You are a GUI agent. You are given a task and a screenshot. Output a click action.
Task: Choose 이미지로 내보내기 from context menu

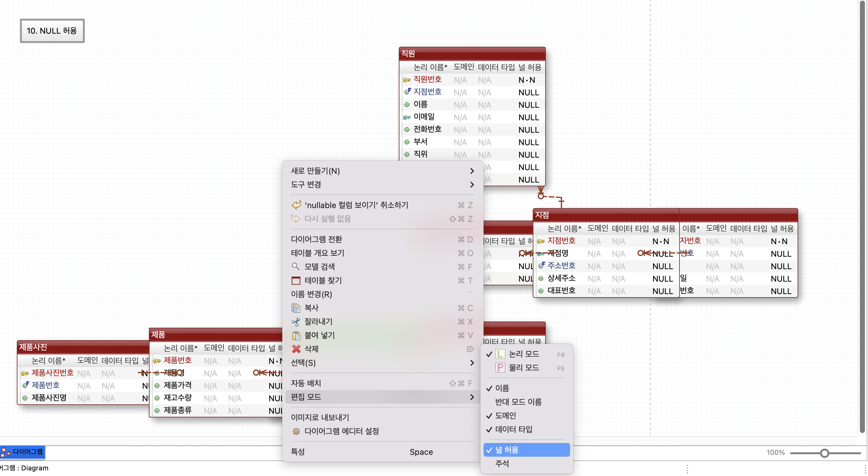click(320, 417)
